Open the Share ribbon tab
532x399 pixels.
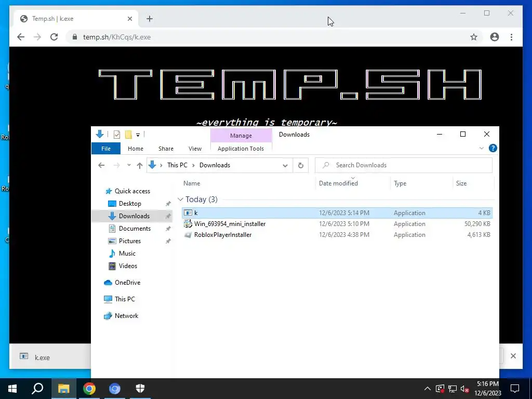coord(166,149)
